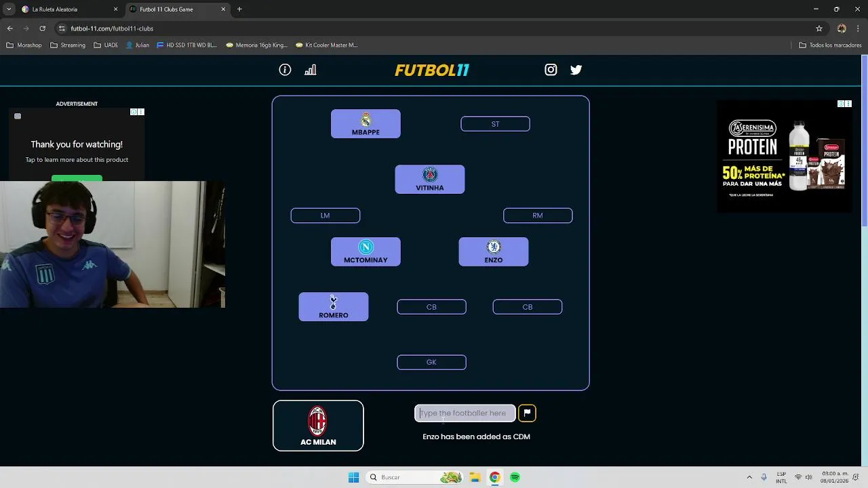This screenshot has height=488, width=868.
Task: Open the volume tray icon
Action: [809, 477]
